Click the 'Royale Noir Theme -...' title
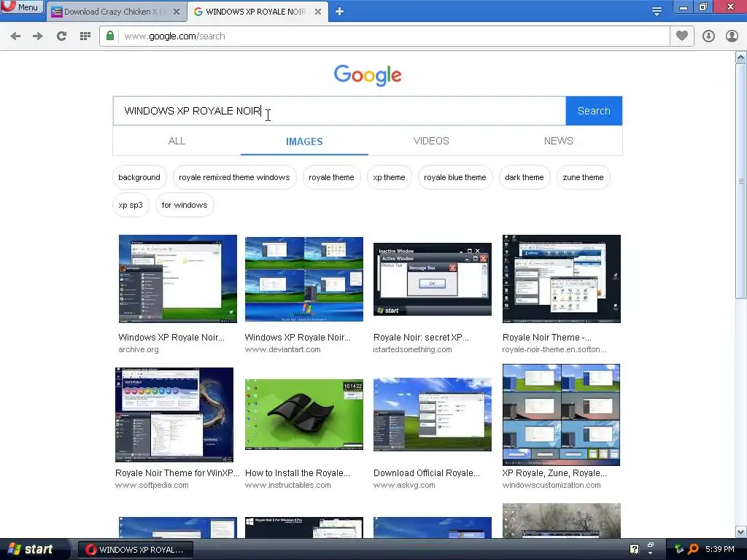 (547, 337)
